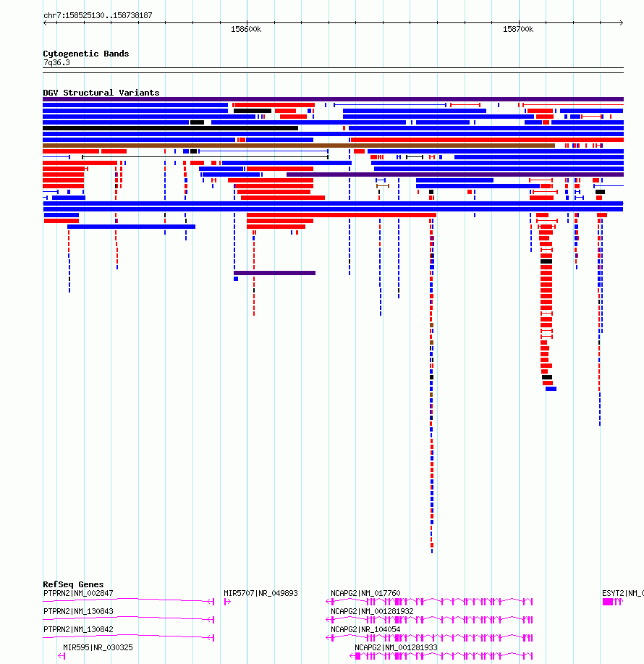
Task: Select the full-width purple variant bar at top
Action: click(x=333, y=99)
